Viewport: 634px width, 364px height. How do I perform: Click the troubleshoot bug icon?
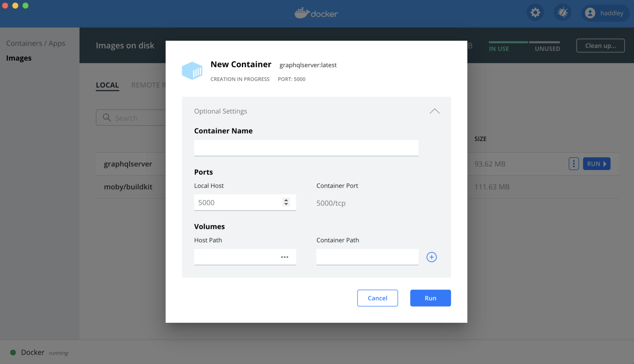(563, 13)
